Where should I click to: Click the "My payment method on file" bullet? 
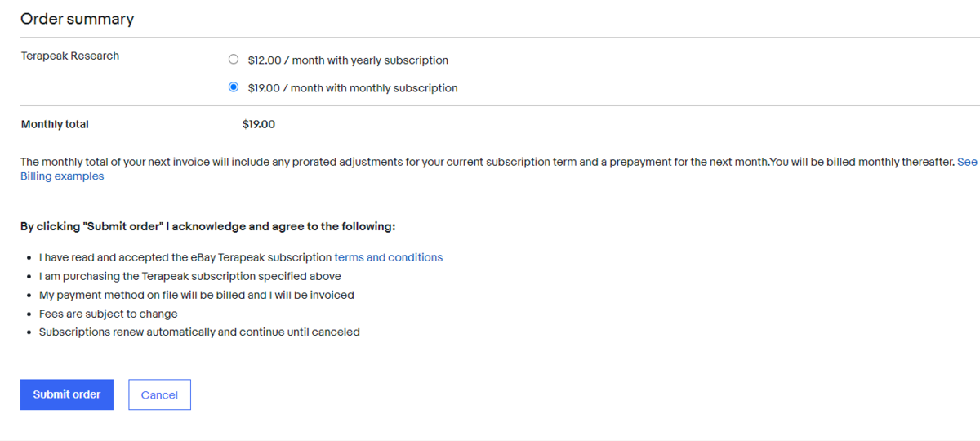pos(196,295)
